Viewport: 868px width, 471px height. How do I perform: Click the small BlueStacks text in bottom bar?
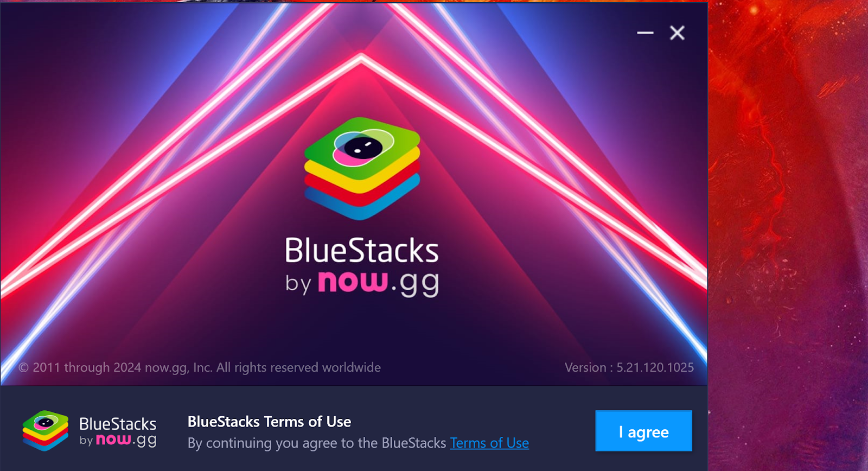click(x=118, y=424)
